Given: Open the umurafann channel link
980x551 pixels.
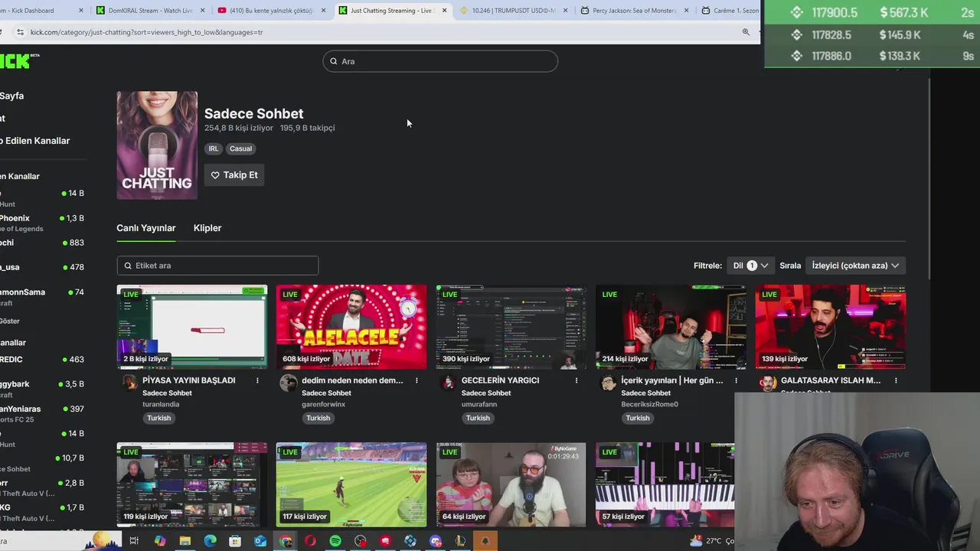Looking at the screenshot, I should 479,404.
